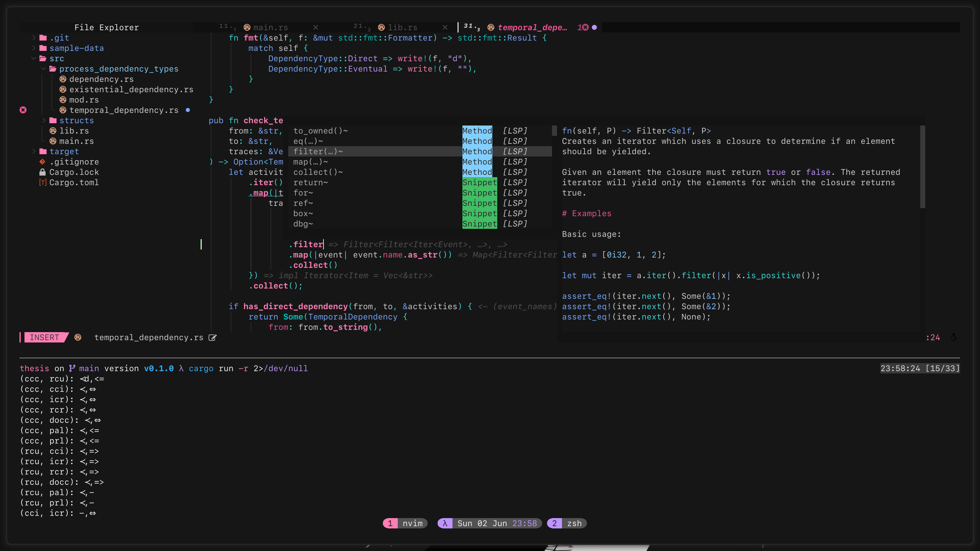Close the lib.rs tab
This screenshot has height=551, width=980.
pyautogui.click(x=445, y=28)
